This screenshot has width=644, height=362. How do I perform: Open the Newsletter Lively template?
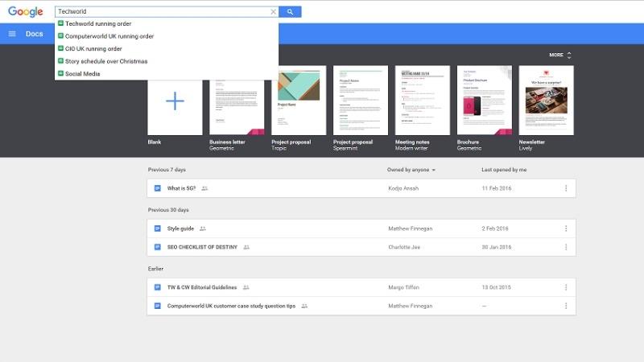pos(547,100)
